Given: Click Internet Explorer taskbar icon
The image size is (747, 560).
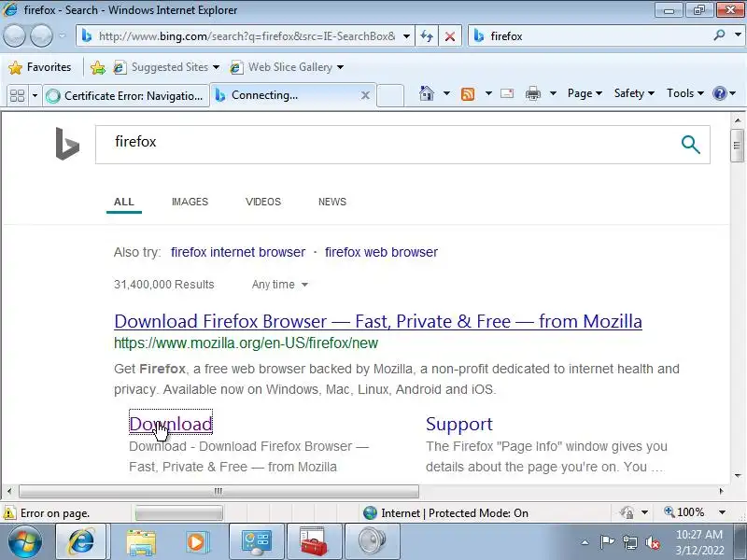Looking at the screenshot, I should click(x=81, y=541).
